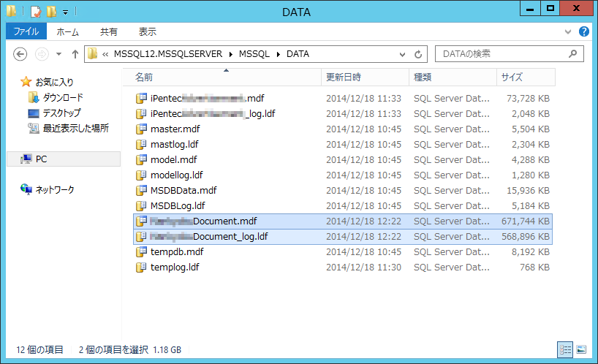Open デスクトップ in navigation pane

pos(61,113)
